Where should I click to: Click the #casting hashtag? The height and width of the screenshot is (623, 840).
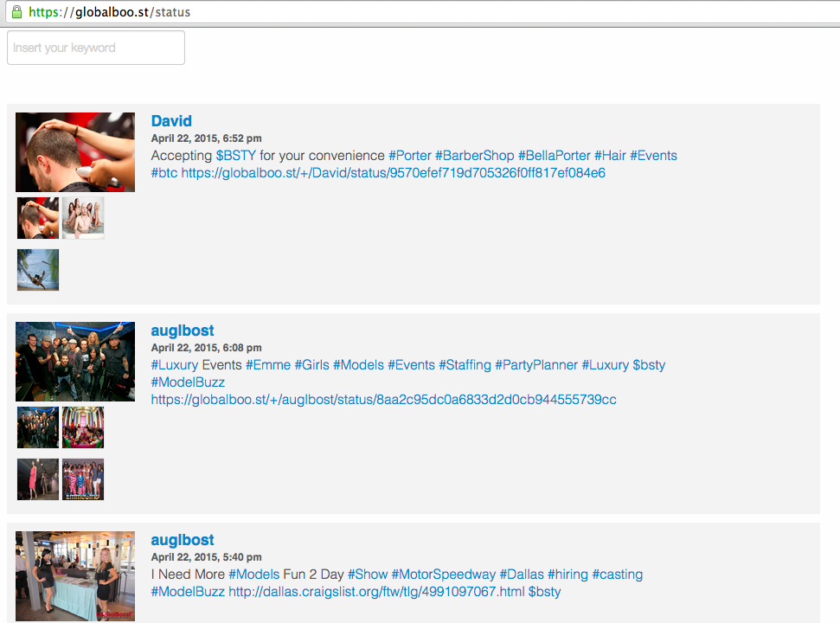pyautogui.click(x=617, y=575)
